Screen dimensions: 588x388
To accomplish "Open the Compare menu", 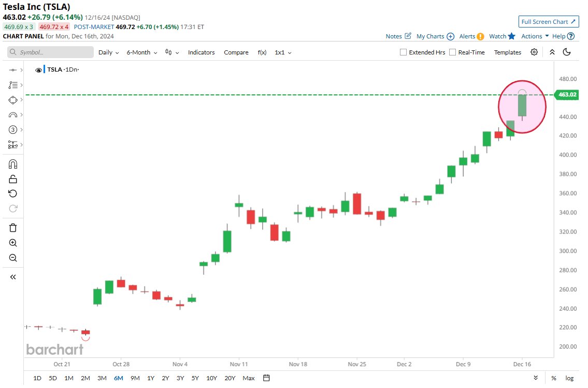I will pyautogui.click(x=236, y=52).
